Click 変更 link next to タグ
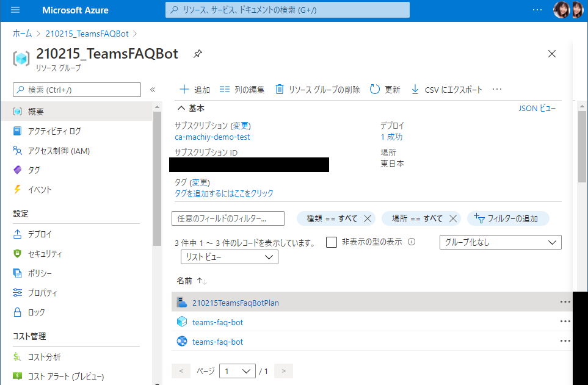This screenshot has width=588, height=385. click(x=200, y=182)
